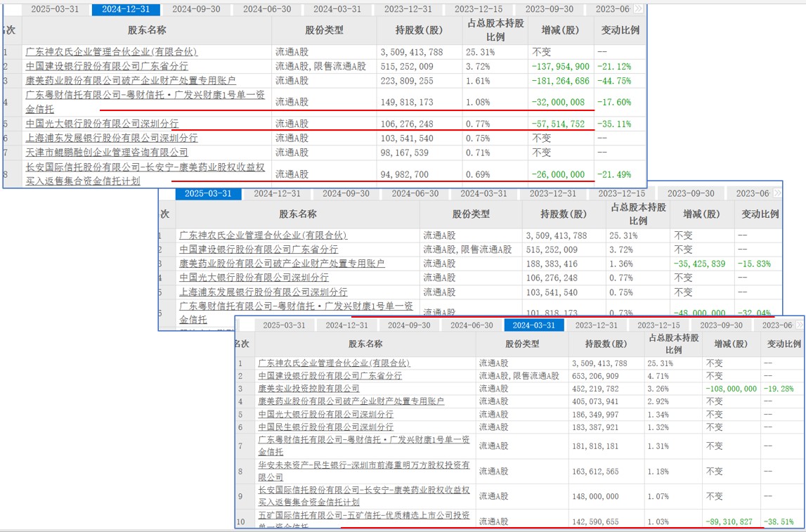The width and height of the screenshot is (806, 532).
Task: Select the -57,514,752 change value
Action: (x=558, y=124)
